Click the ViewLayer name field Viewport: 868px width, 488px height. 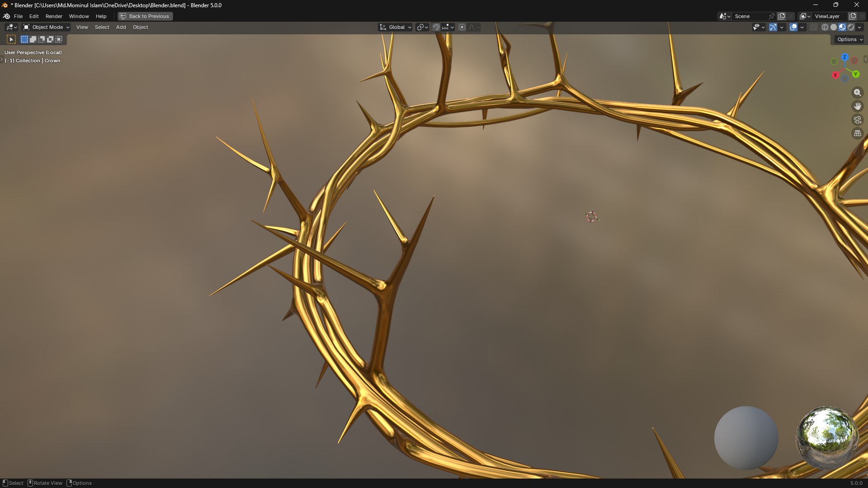tap(830, 16)
